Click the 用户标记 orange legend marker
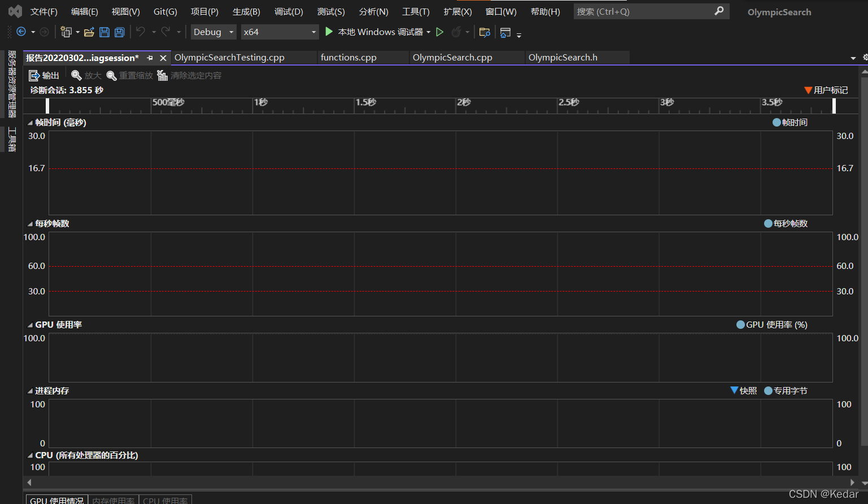 click(808, 90)
